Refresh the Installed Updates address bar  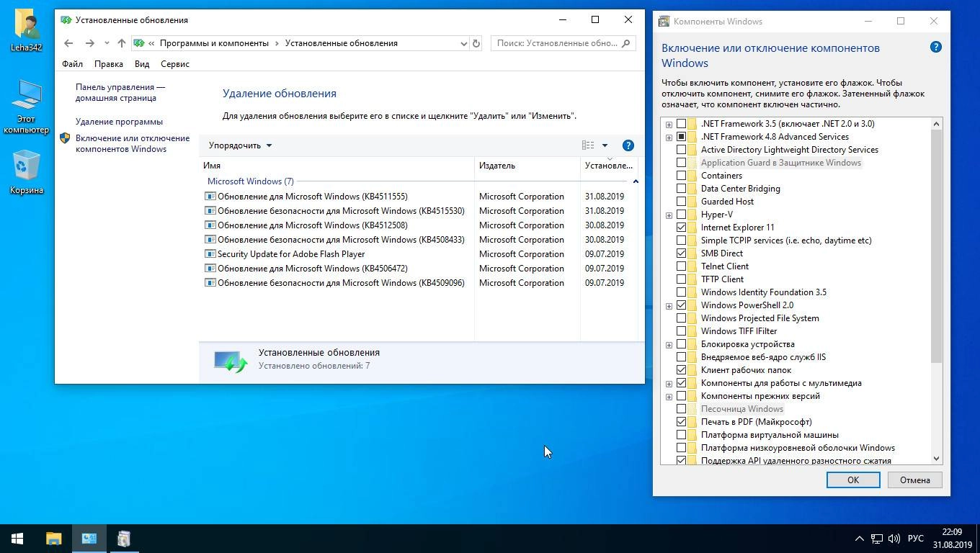pyautogui.click(x=476, y=43)
